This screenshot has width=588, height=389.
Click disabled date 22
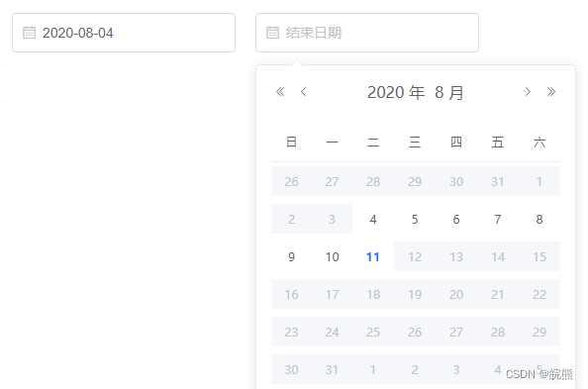coord(539,294)
